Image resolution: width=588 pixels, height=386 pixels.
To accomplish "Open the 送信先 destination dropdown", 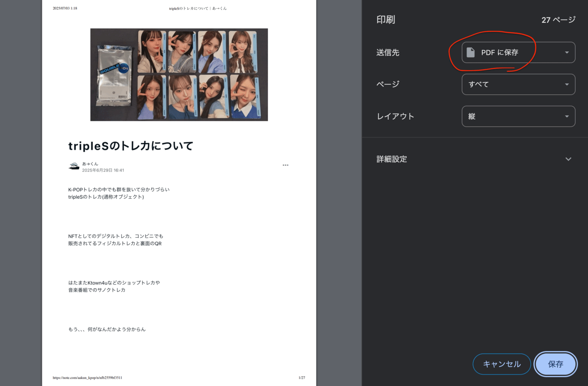I will point(518,52).
